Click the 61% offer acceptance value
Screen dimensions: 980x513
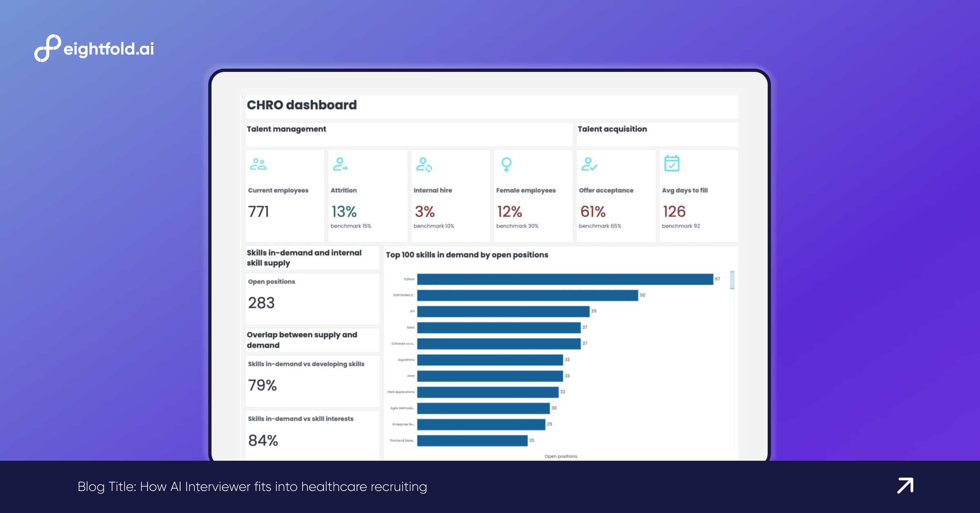click(593, 212)
